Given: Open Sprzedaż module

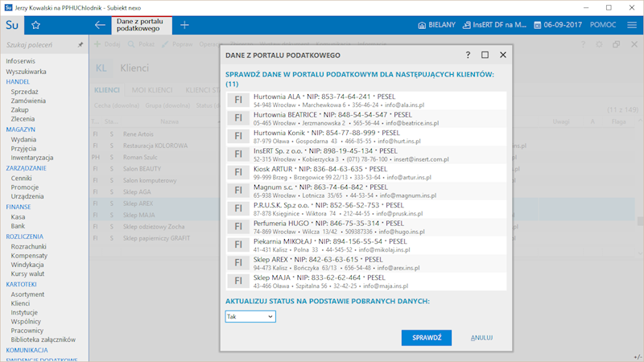Looking at the screenshot, I should [25, 92].
